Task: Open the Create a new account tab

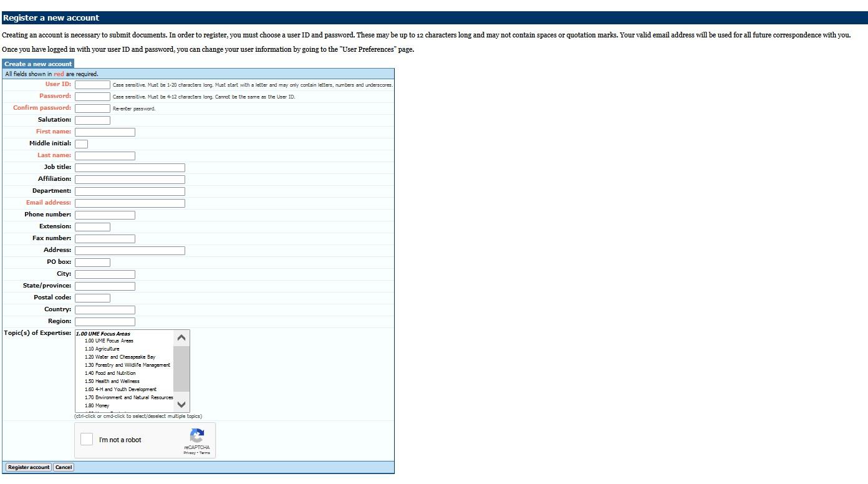Action: [38, 64]
